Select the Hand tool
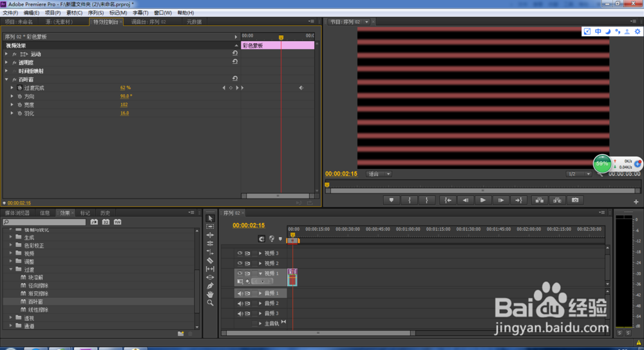 point(211,294)
